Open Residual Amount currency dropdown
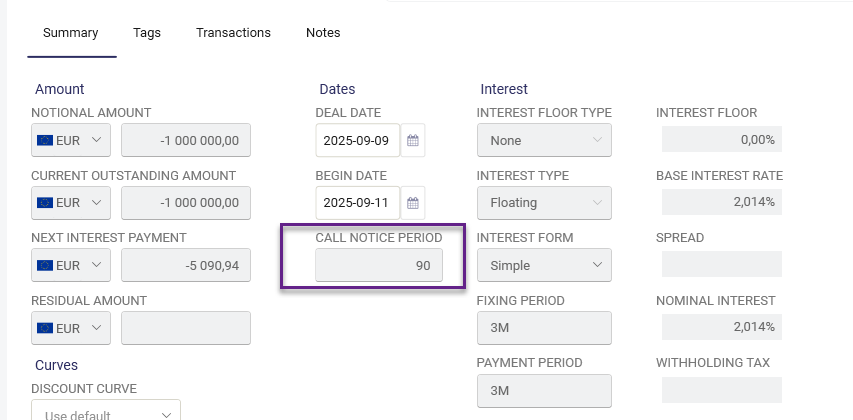853x420 pixels. coord(71,327)
